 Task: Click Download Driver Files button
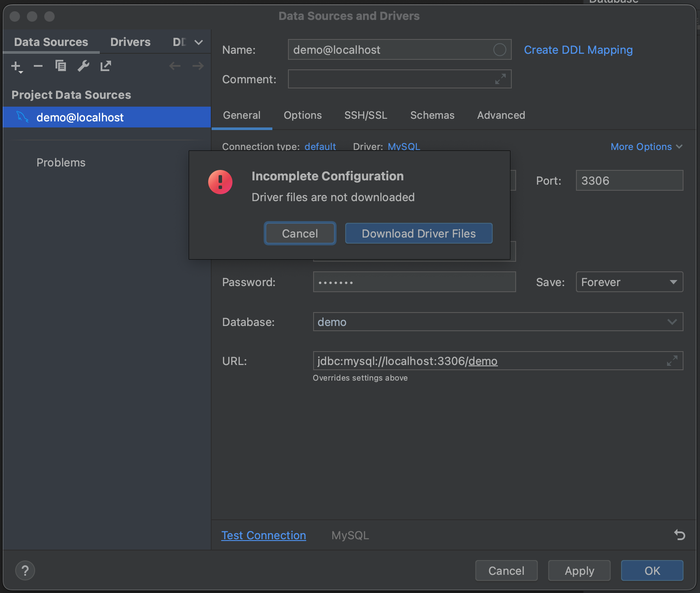point(419,233)
